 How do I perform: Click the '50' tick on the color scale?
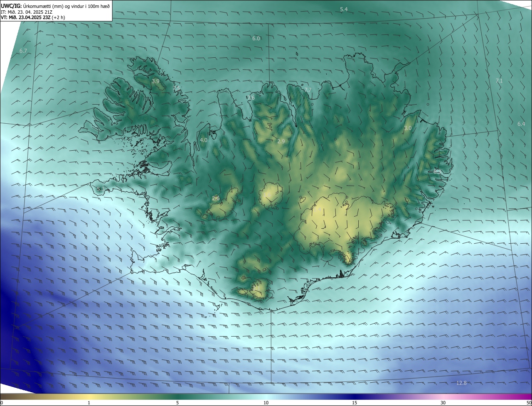pos(529,403)
